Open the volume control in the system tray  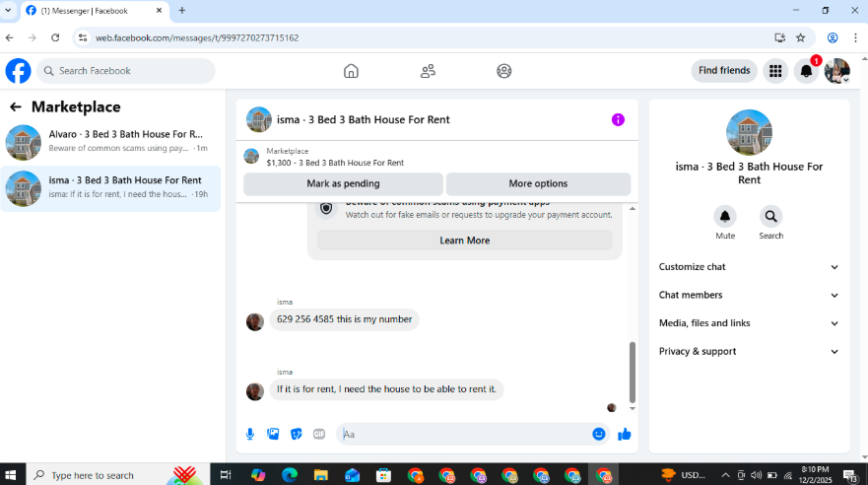pos(757,475)
